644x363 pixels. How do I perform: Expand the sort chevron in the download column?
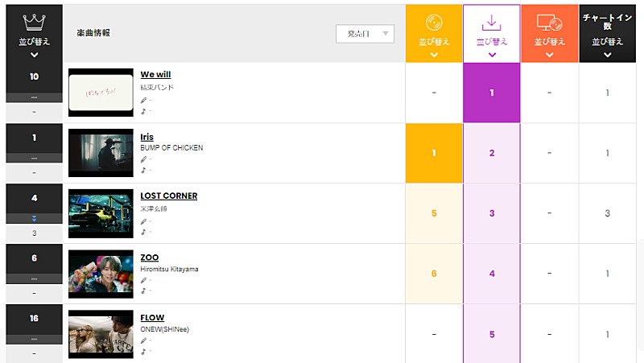click(492, 55)
